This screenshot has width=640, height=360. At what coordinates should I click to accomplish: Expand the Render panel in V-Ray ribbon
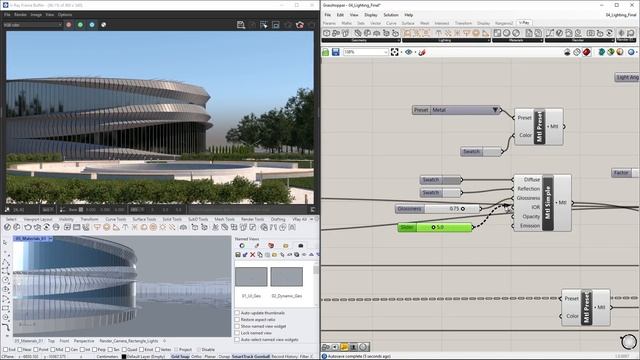click(579, 40)
